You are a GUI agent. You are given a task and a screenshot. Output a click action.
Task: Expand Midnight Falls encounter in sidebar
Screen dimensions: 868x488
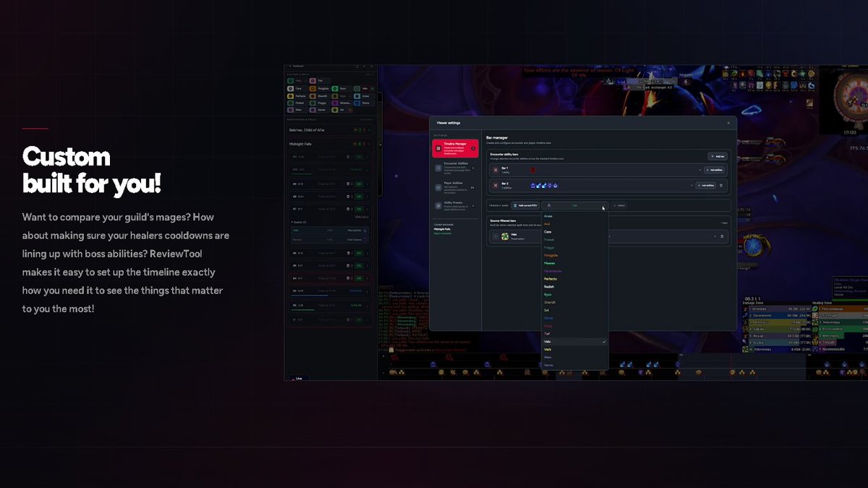pyautogui.click(x=329, y=144)
